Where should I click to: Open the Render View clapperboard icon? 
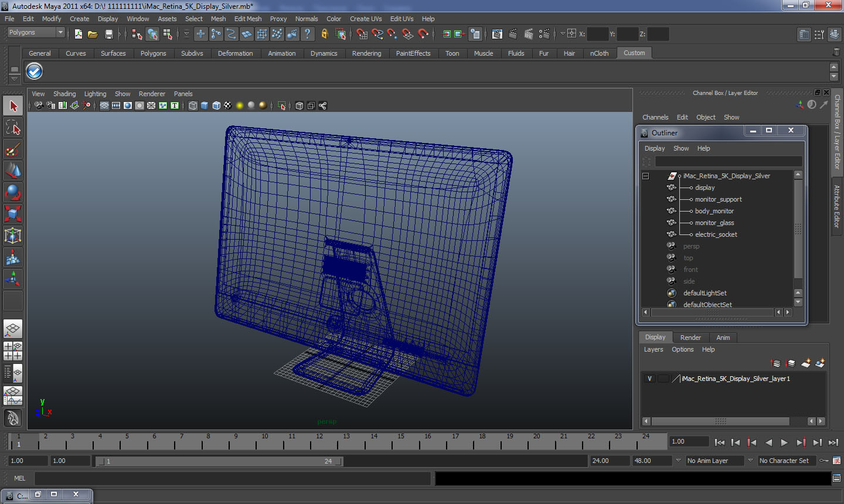[x=498, y=34]
